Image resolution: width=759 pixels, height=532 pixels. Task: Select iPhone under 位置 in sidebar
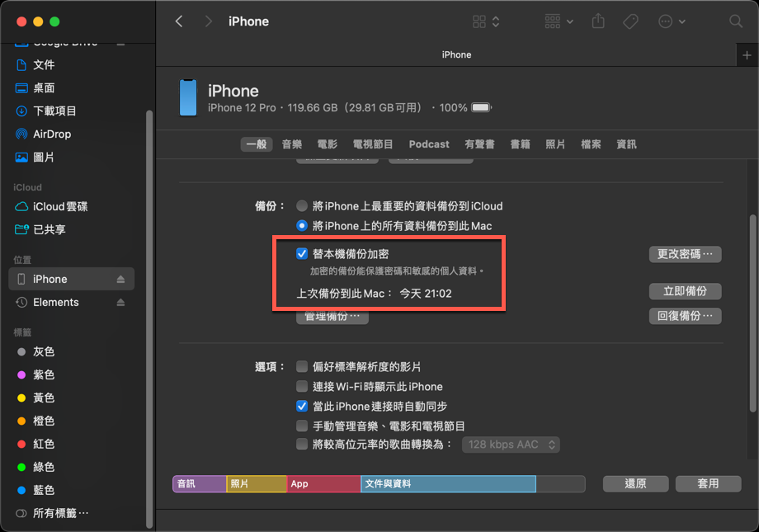71,279
